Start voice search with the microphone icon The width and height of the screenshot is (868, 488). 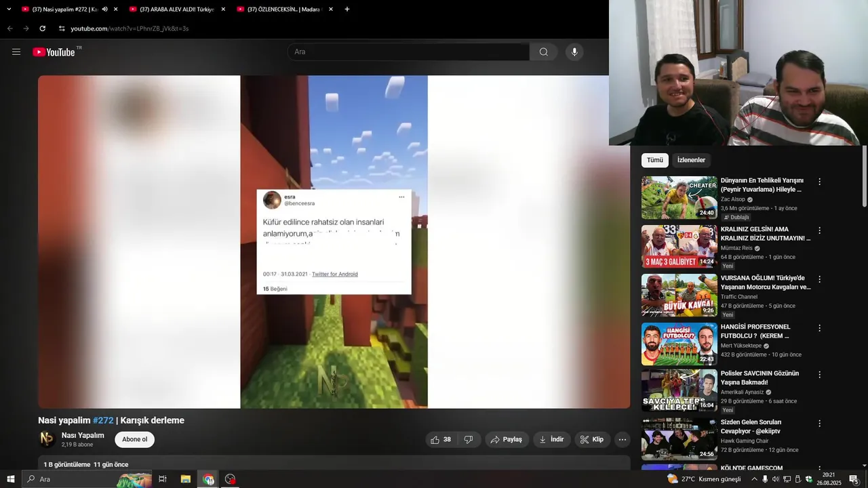pyautogui.click(x=574, y=52)
